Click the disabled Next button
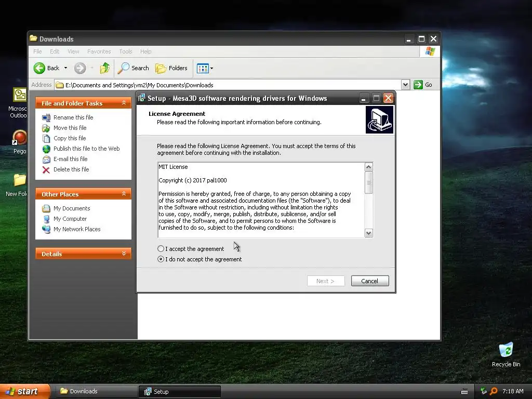Screen dimensions: 532x399 point(326,281)
